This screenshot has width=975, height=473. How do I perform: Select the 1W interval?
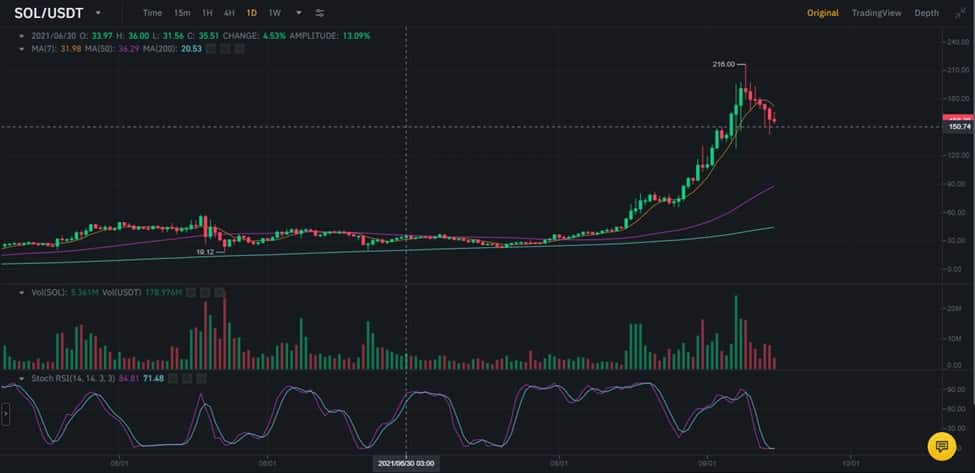pyautogui.click(x=274, y=12)
